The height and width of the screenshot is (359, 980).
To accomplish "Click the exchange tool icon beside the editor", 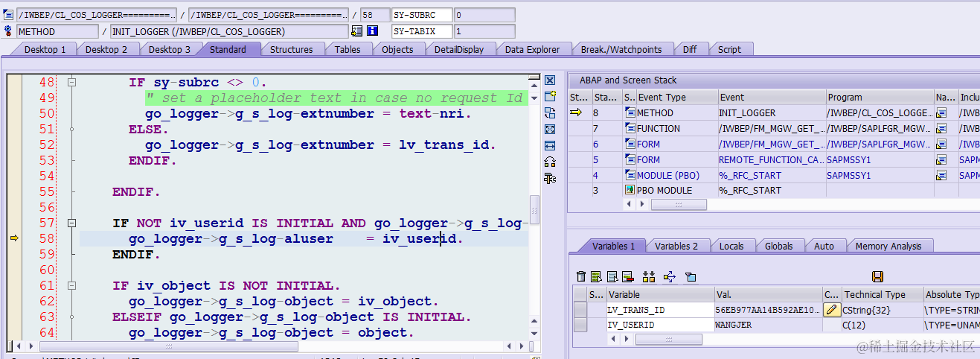I will (x=550, y=112).
